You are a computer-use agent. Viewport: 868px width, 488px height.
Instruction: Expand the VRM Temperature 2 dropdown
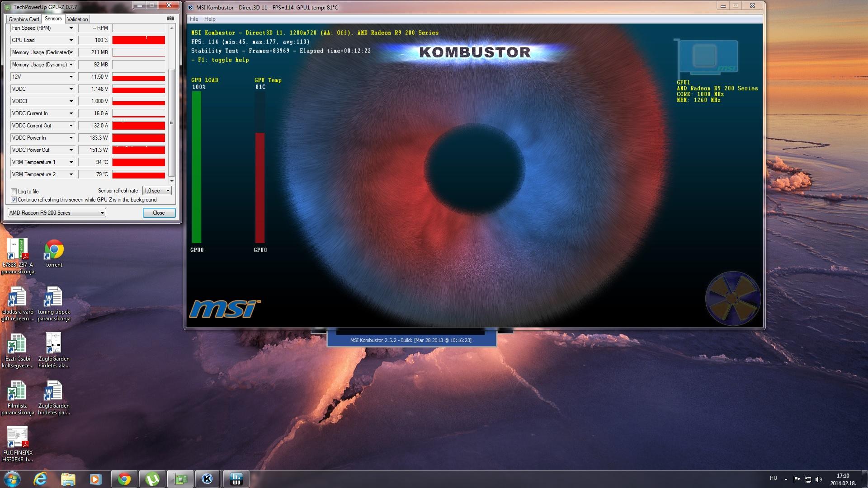coord(71,174)
